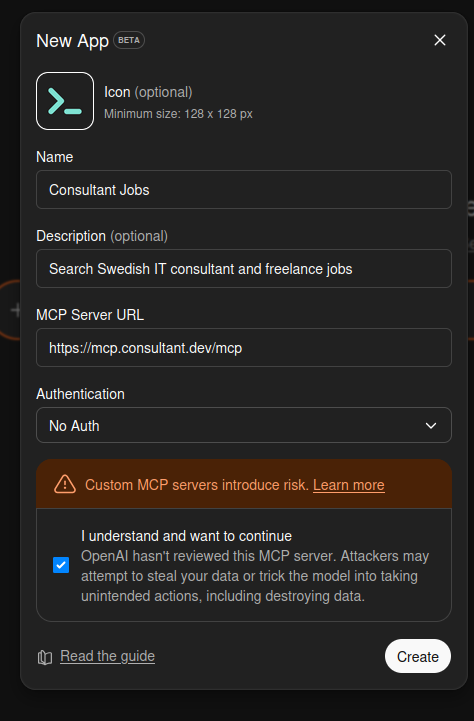This screenshot has width=474, height=721.
Task: Click the New App dialog title
Action: tap(73, 41)
